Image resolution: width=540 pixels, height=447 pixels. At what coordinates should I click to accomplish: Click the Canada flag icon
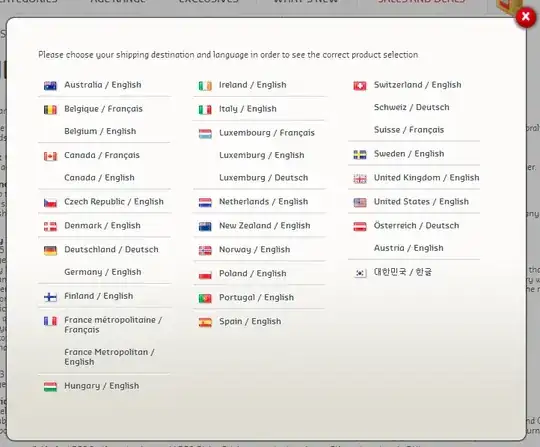[50, 156]
